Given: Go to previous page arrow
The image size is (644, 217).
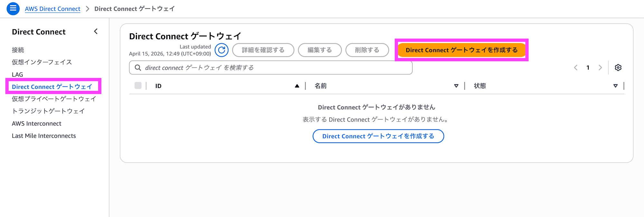Looking at the screenshot, I should tap(576, 68).
